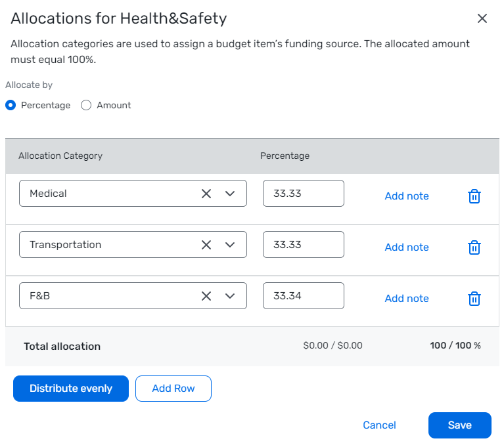Image resolution: width=504 pixels, height=447 pixels.
Task: Click Distribute evenly button
Action: [71, 389]
